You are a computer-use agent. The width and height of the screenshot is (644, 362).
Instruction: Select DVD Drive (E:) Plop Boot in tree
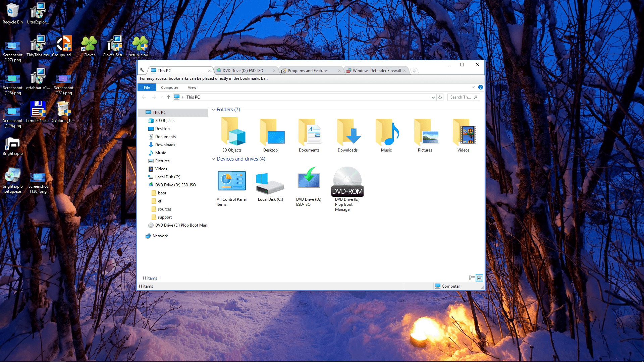pos(178,225)
